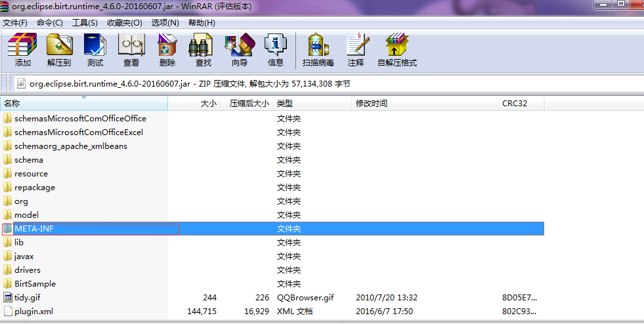Click the 802C93... CRC32 value

tap(519, 312)
